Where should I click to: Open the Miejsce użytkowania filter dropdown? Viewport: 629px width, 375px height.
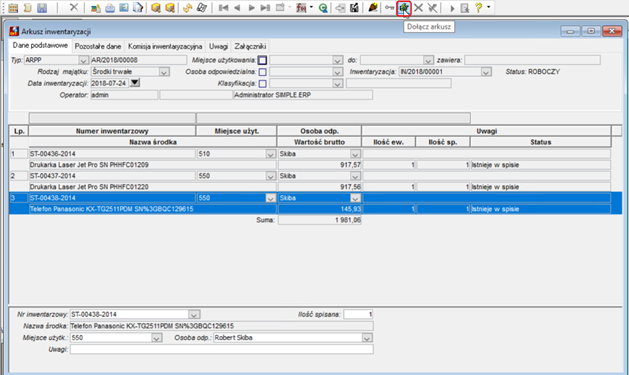[337, 61]
